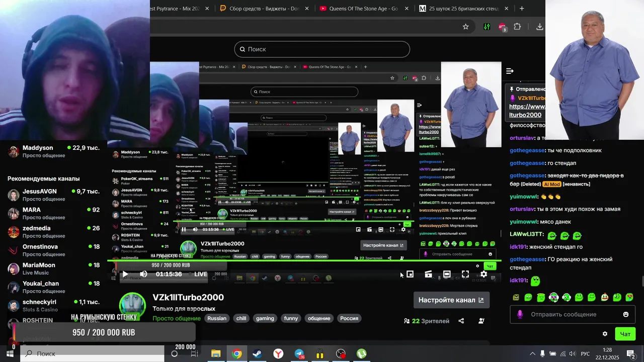
Task: Toggle system volume icon in tray
Action: click(x=572, y=353)
